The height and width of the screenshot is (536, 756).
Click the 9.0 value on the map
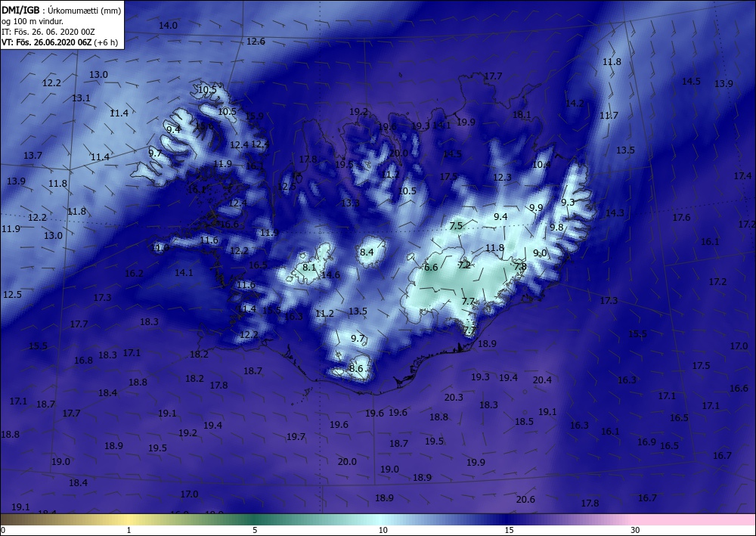tap(540, 253)
